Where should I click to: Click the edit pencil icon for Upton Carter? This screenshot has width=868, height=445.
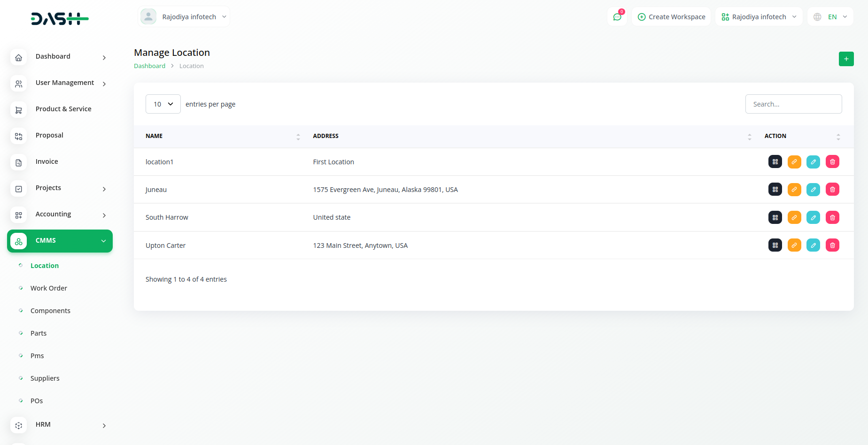click(813, 245)
